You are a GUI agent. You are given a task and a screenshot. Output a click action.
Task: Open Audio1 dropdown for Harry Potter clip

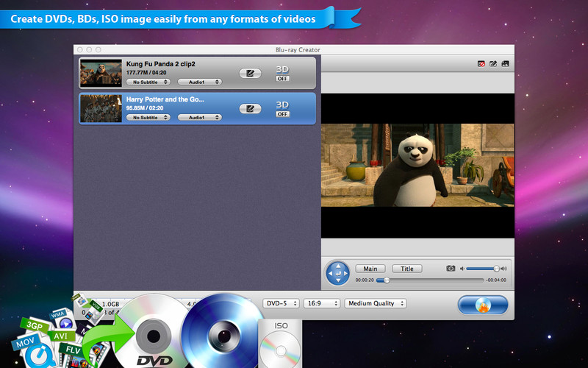pos(199,118)
